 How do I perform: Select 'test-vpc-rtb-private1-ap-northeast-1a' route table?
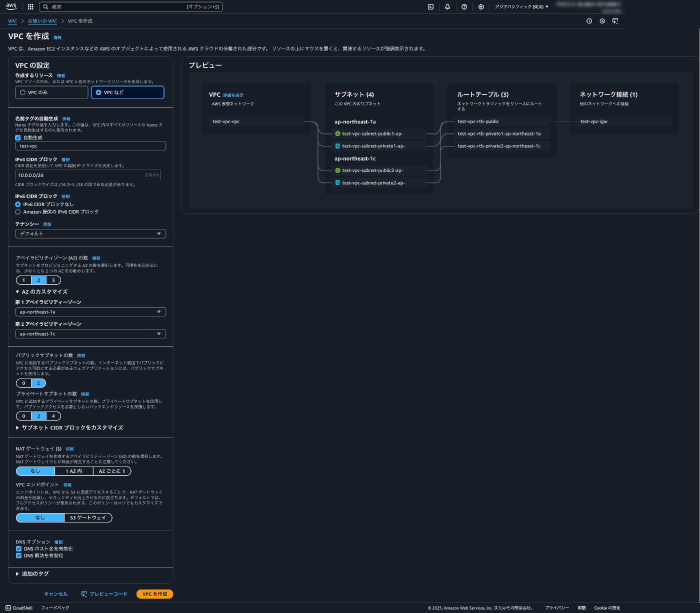[502, 133]
